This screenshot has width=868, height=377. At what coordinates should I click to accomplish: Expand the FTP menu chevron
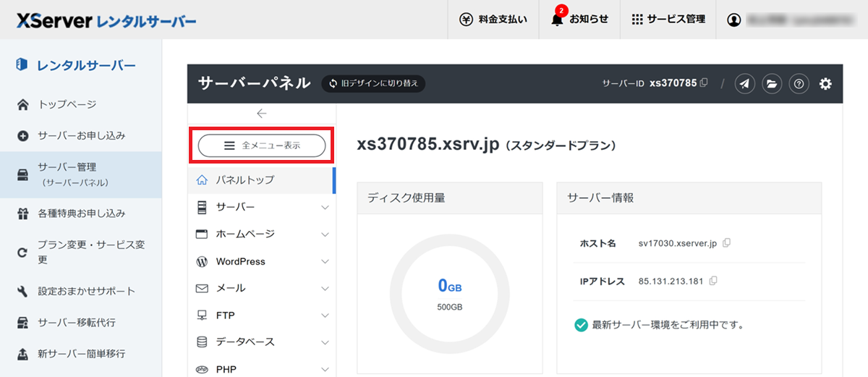[x=325, y=315]
